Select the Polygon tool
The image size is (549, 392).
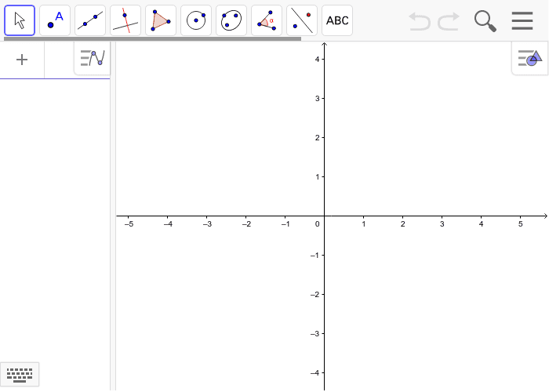(161, 20)
